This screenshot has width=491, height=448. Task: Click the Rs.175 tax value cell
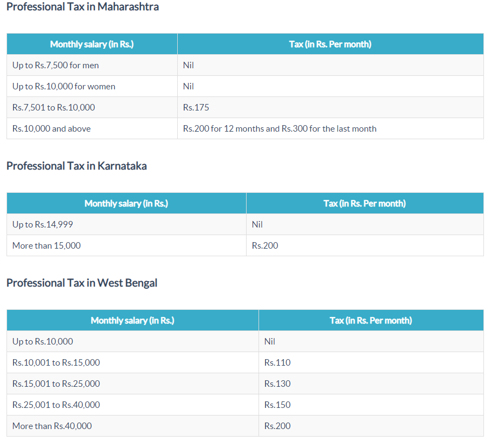(x=195, y=107)
